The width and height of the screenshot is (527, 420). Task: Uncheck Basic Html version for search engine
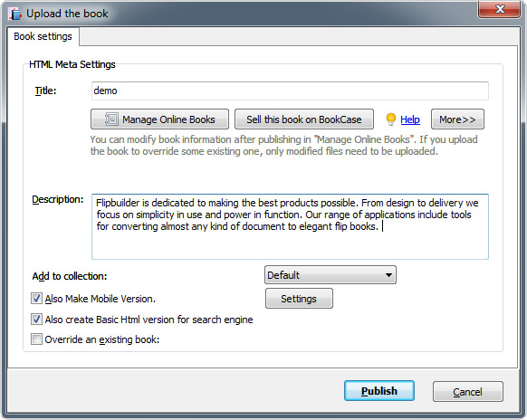click(36, 320)
